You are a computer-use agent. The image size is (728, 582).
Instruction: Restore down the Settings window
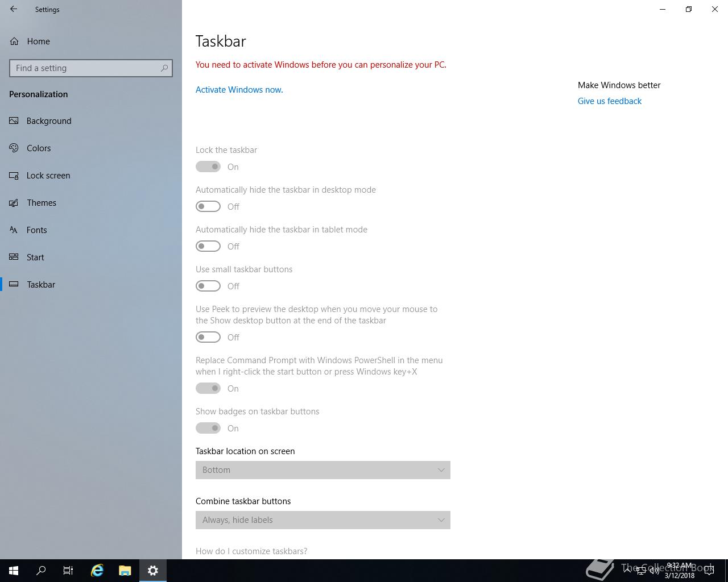689,9
